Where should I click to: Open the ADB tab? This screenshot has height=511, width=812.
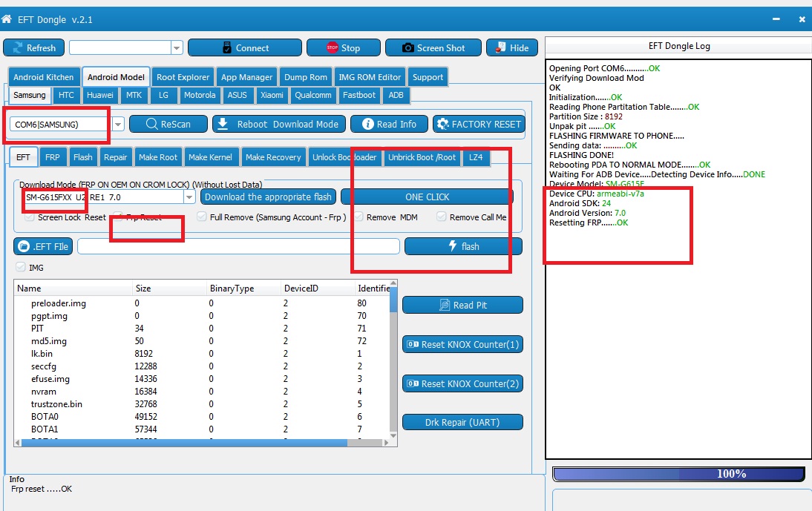[x=396, y=95]
